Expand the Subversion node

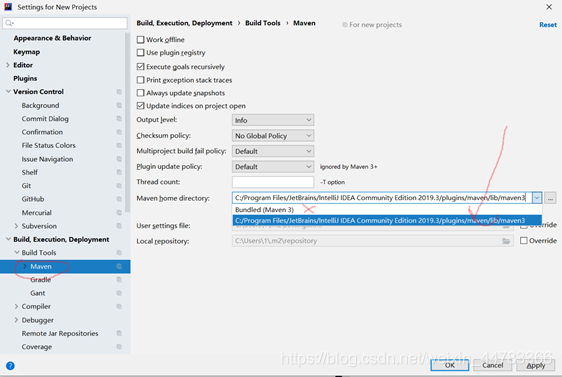[16, 226]
